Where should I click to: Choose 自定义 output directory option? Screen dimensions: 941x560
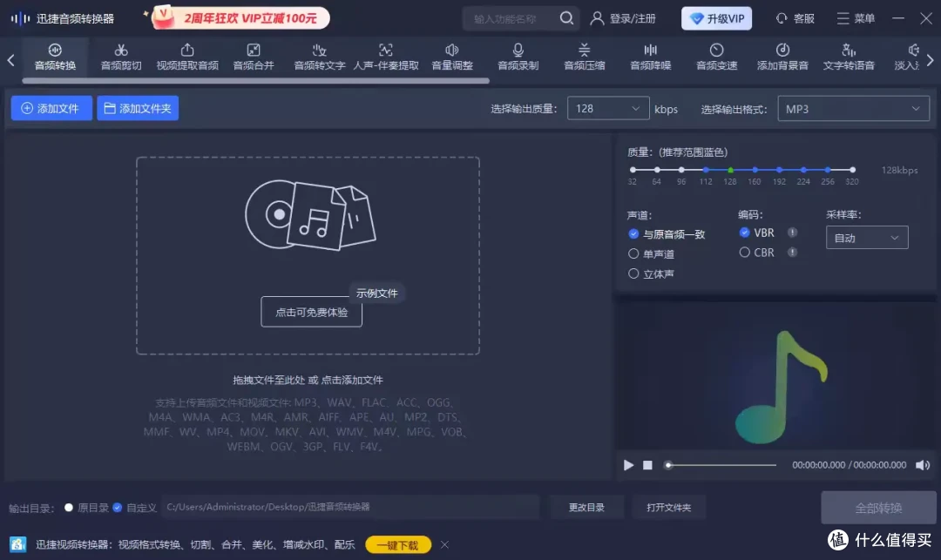[x=134, y=508]
